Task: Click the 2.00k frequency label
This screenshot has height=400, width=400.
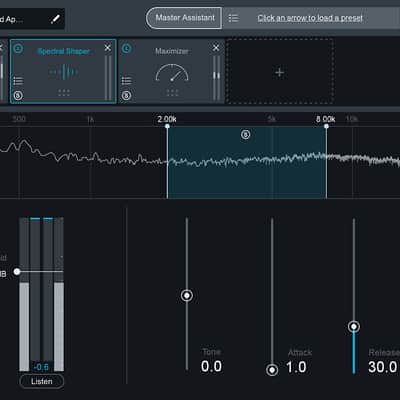Action: click(167, 119)
